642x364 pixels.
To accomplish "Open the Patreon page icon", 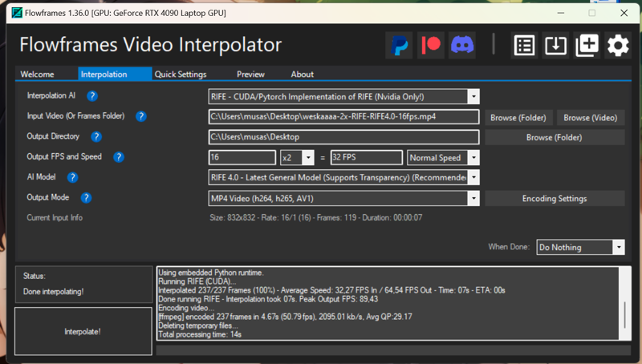I will click(x=431, y=45).
